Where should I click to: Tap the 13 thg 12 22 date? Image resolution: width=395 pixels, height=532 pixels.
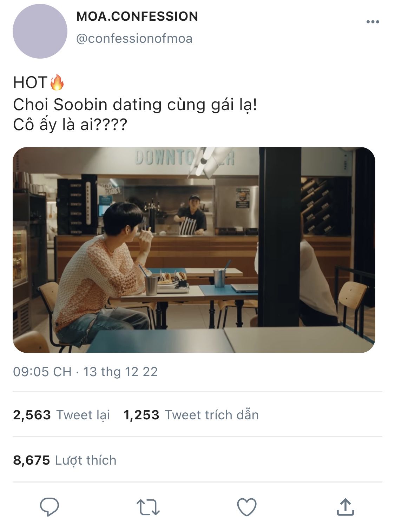(x=120, y=372)
